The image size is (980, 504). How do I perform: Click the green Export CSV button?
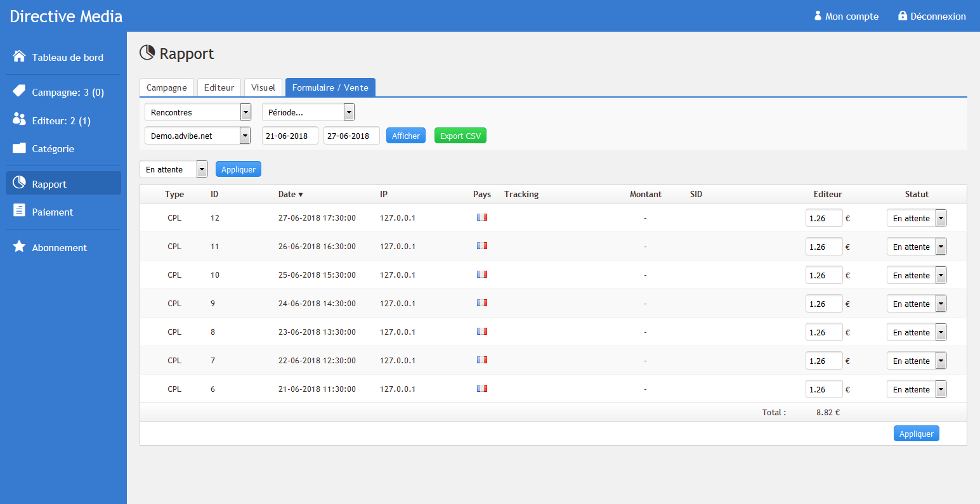pyautogui.click(x=460, y=136)
